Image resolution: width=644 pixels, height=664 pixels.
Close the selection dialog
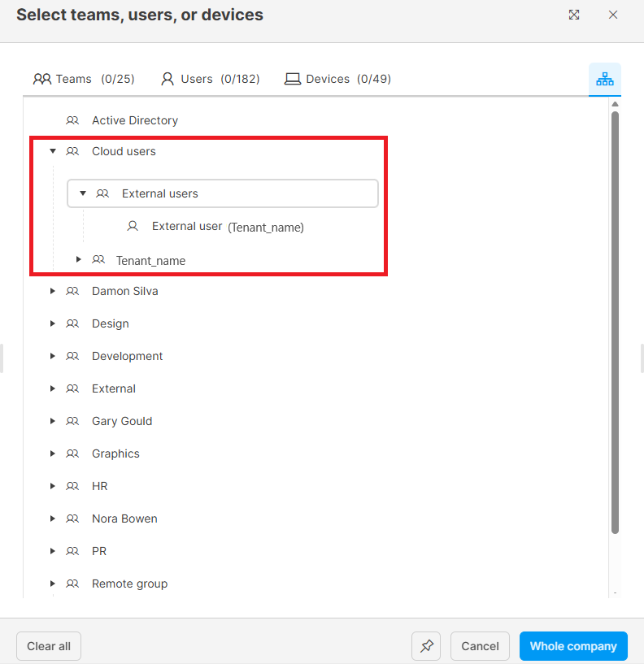[613, 15]
